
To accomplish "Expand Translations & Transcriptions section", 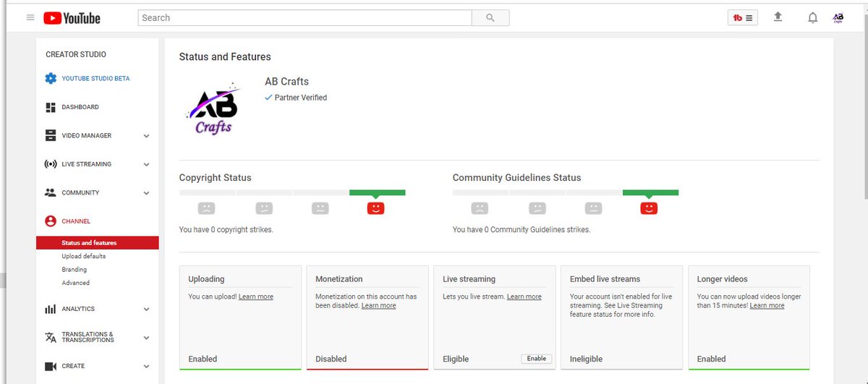I will pyautogui.click(x=146, y=338).
